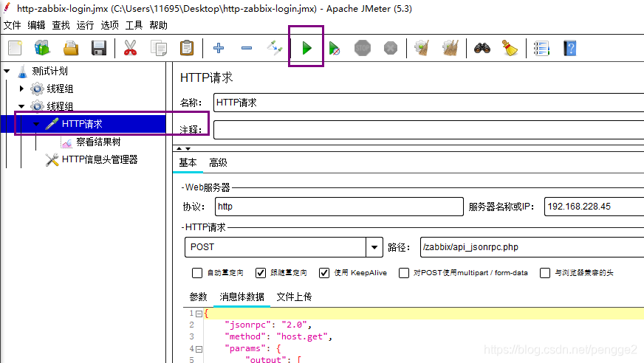Collapse all nodes with minus icon

tap(247, 48)
